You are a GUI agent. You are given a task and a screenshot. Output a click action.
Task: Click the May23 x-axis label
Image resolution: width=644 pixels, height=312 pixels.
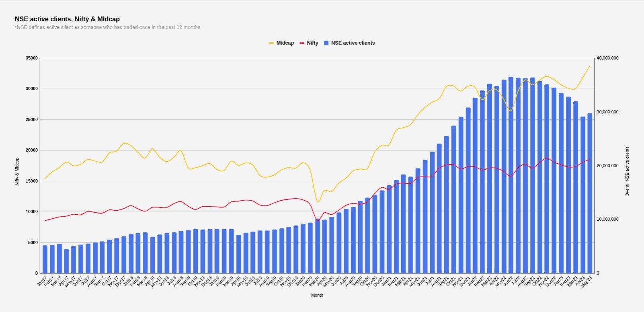pos(587,281)
